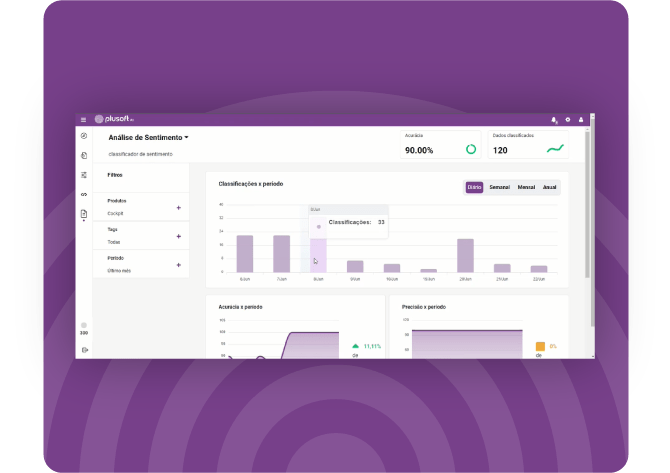Click the 'Acurácia x período' title

(x=241, y=307)
